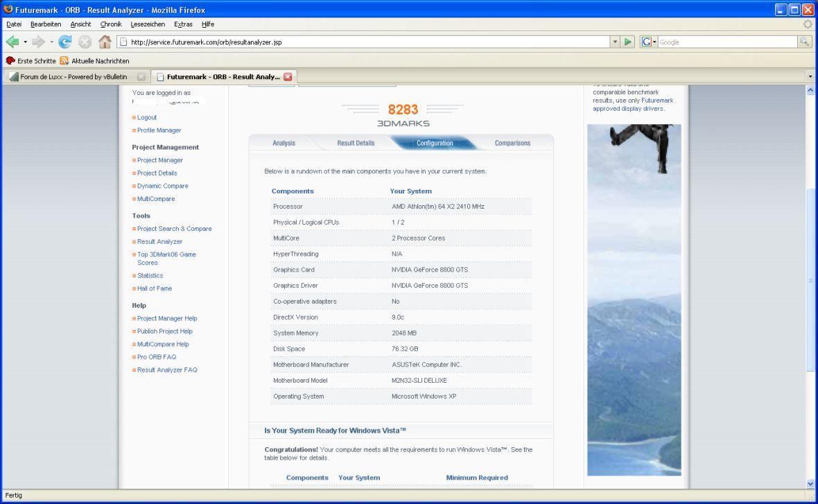This screenshot has height=504, width=818.
Task: Open the Pro ORB FAQ link
Action: (x=157, y=357)
